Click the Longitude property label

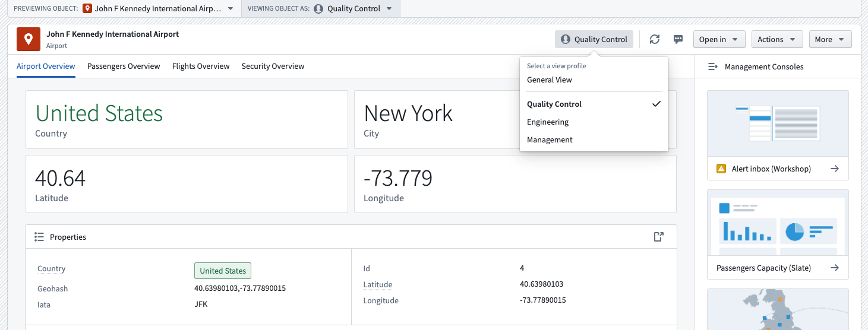click(381, 300)
